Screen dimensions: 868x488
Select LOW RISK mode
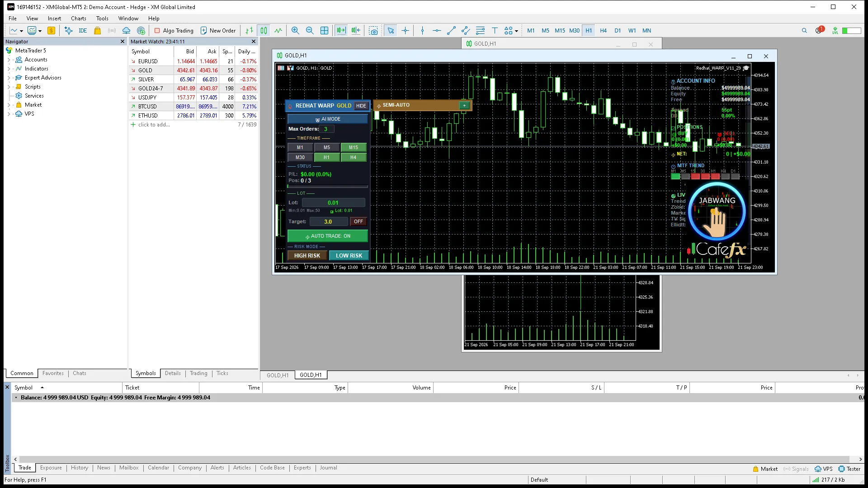coord(349,256)
